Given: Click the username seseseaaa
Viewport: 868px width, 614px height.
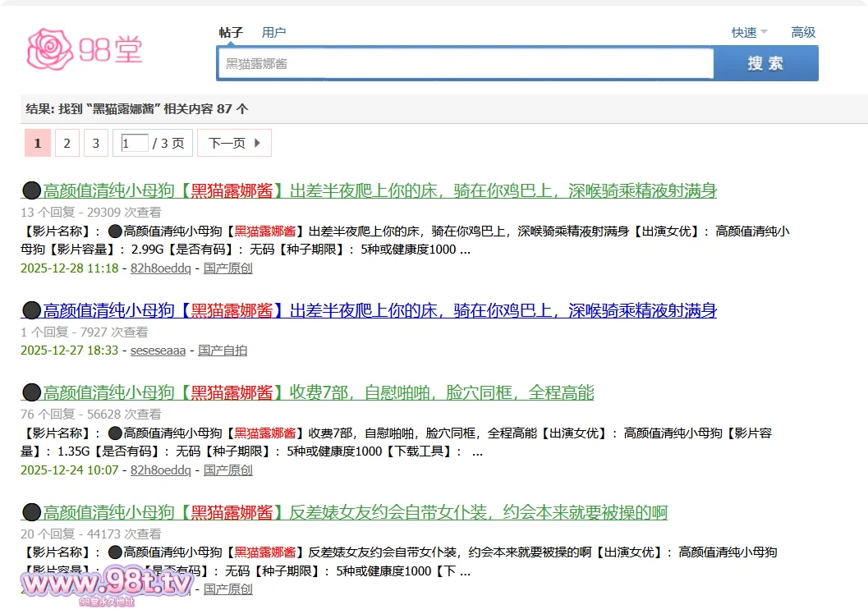Looking at the screenshot, I should 158,350.
